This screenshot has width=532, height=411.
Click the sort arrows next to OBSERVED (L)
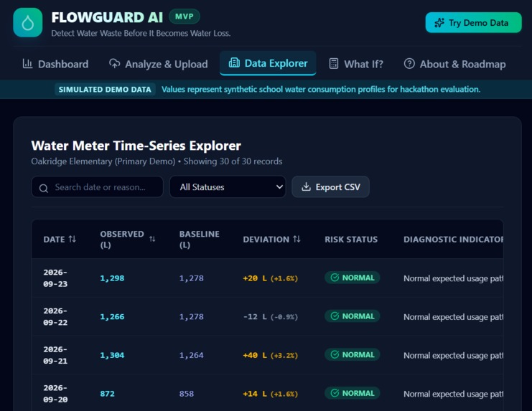point(152,240)
